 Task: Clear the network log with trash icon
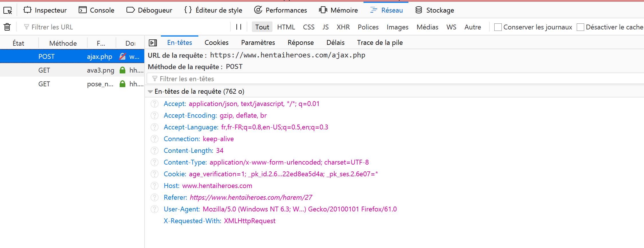[7, 27]
